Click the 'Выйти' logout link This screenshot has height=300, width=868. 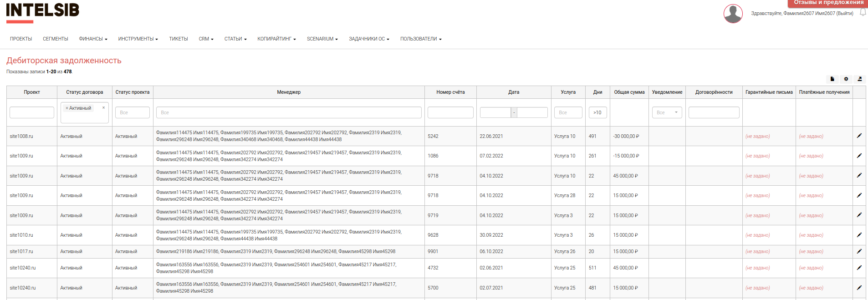pos(844,14)
